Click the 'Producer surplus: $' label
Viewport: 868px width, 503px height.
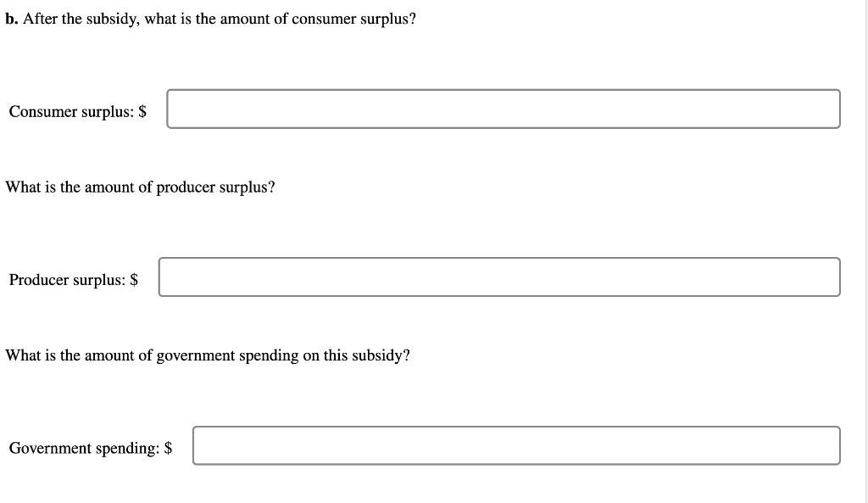74,280
